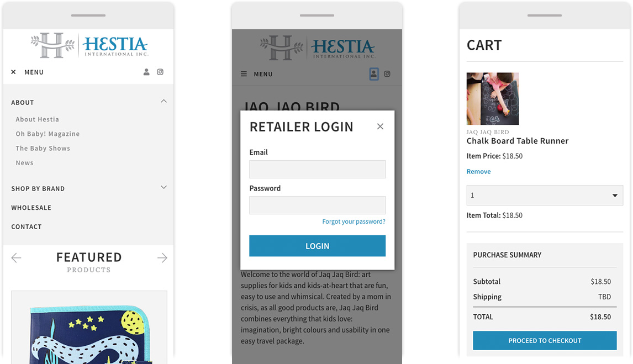Image resolution: width=633 pixels, height=364 pixels.
Task: Click Proceed to Checkout button
Action: click(545, 341)
